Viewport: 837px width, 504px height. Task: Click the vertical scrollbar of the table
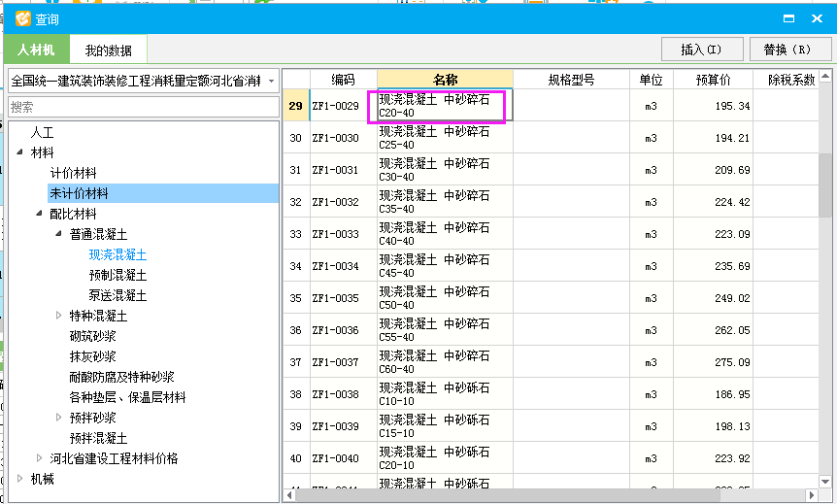(x=825, y=291)
